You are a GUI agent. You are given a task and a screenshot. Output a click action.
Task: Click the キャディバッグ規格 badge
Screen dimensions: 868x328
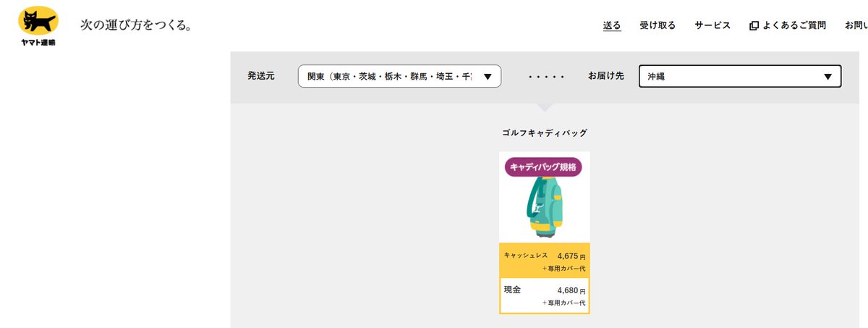[543, 167]
